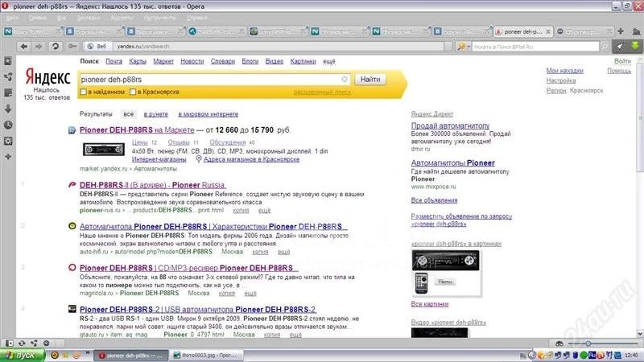The height and width of the screenshot is (362, 644).
Task: Click the Yandex Market result icon
Action: pos(72,130)
